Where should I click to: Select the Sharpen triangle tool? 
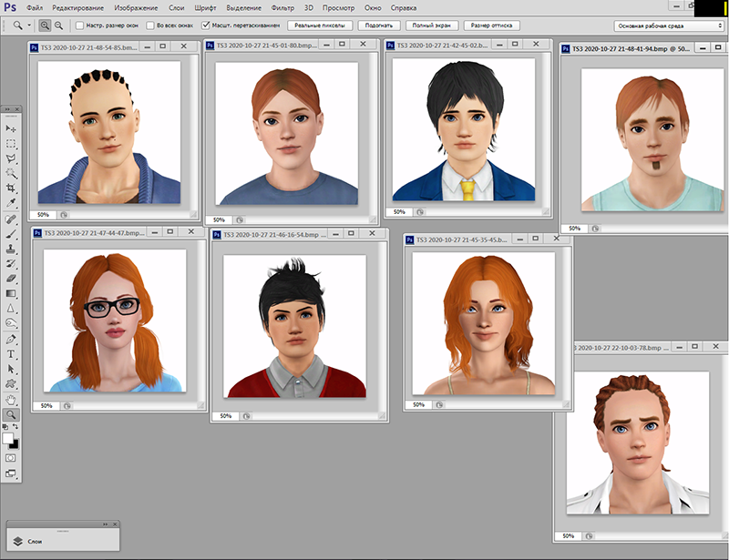(x=11, y=308)
